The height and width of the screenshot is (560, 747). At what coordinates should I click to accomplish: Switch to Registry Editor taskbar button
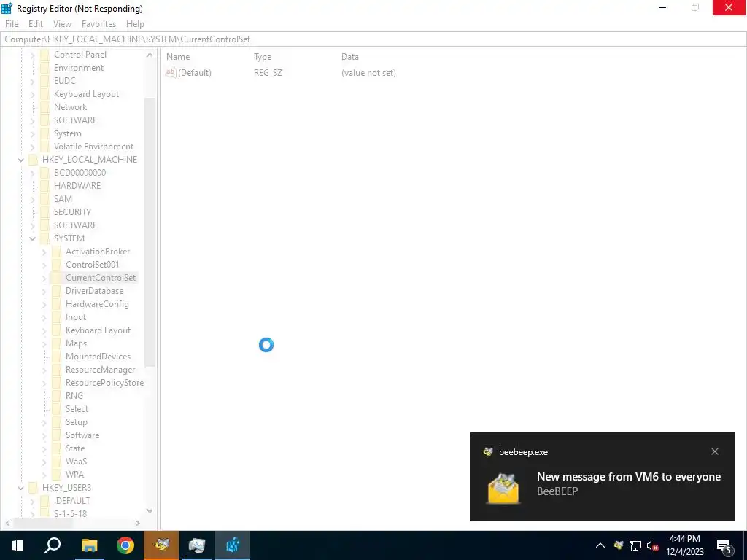(233, 545)
